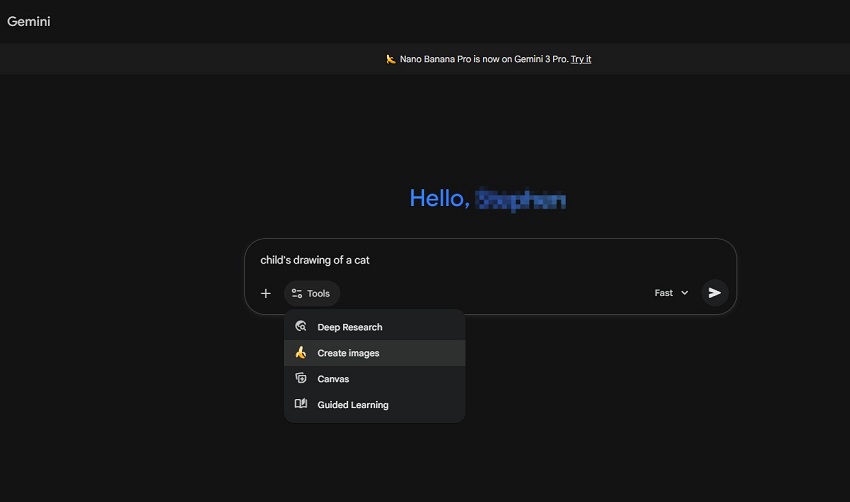Click the Gemini logo text
Screen dimensions: 850x502
coord(29,21)
